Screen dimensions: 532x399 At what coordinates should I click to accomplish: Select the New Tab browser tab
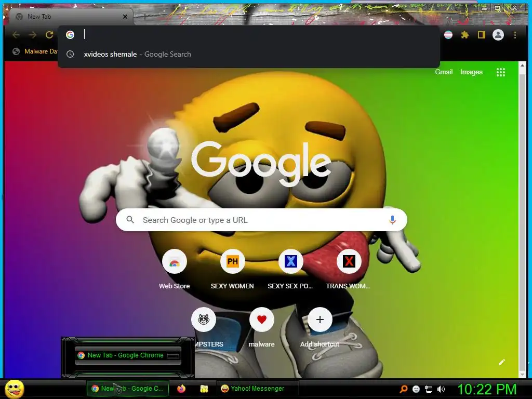click(x=71, y=16)
